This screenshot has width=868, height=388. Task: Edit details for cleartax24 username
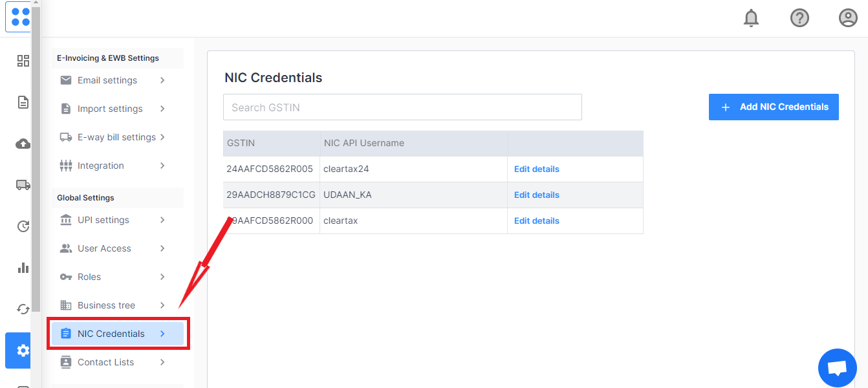click(x=536, y=169)
